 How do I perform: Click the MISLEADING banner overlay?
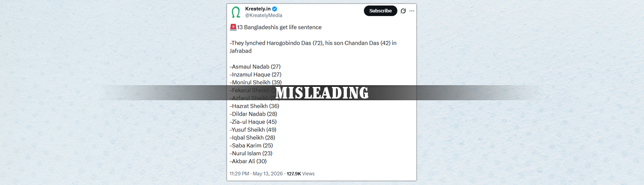pos(322,93)
